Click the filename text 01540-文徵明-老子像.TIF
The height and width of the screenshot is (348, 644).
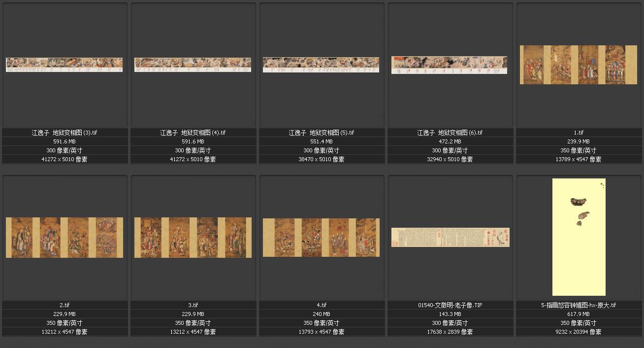(450, 305)
